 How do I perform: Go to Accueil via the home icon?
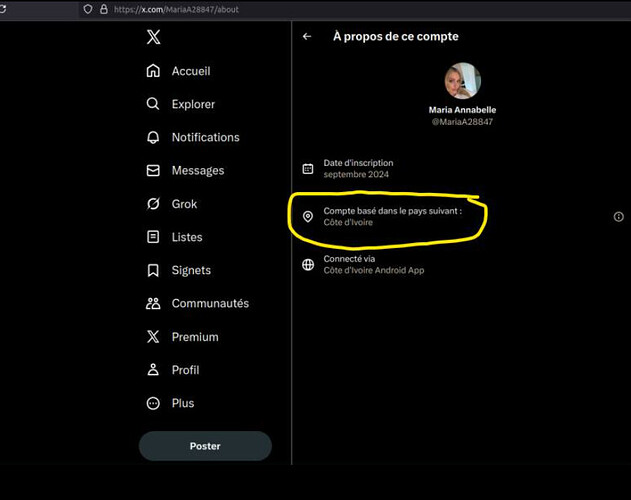point(153,71)
